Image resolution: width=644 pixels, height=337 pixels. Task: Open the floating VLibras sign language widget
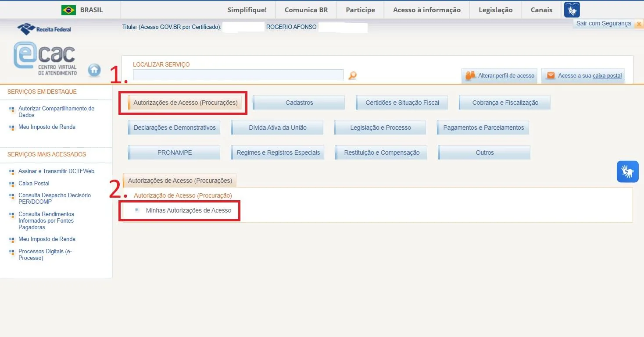pyautogui.click(x=628, y=171)
